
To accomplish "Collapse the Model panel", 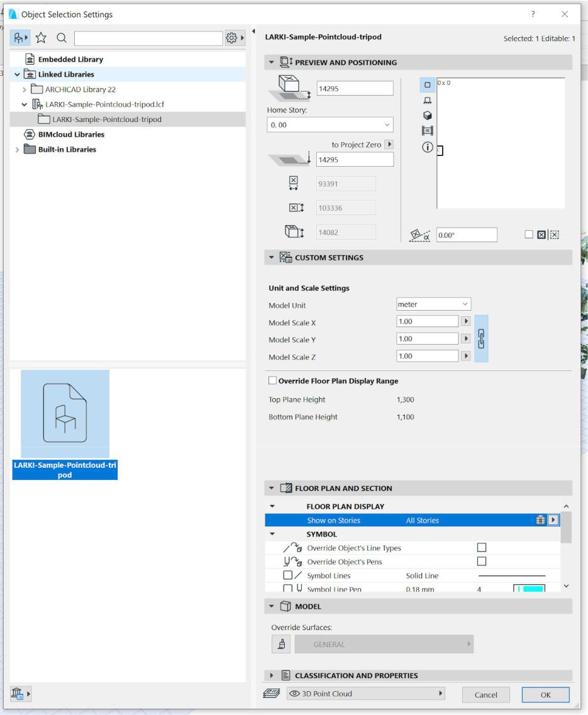I will tap(272, 606).
